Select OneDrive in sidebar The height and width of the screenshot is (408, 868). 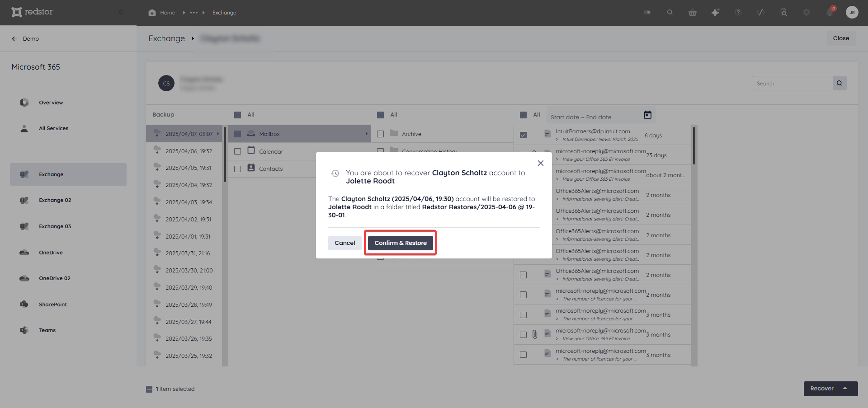coord(51,253)
